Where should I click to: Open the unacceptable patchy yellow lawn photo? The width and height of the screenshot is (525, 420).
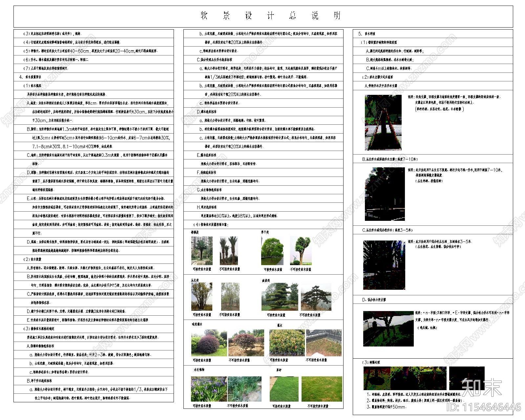pos(322,389)
